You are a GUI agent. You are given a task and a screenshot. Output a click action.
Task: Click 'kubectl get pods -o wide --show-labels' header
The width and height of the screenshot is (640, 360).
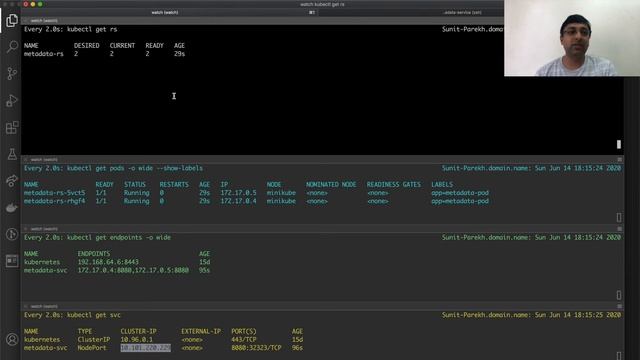click(x=135, y=168)
